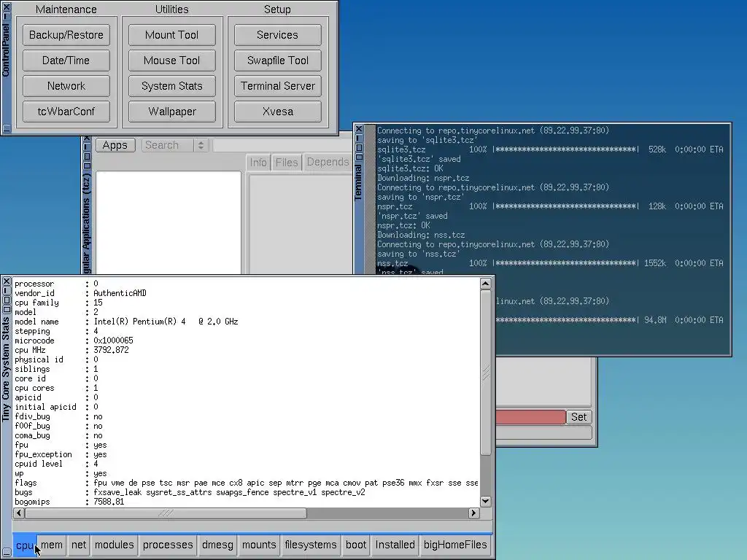
Task: Click the Xvesa setup button
Action: [278, 112]
